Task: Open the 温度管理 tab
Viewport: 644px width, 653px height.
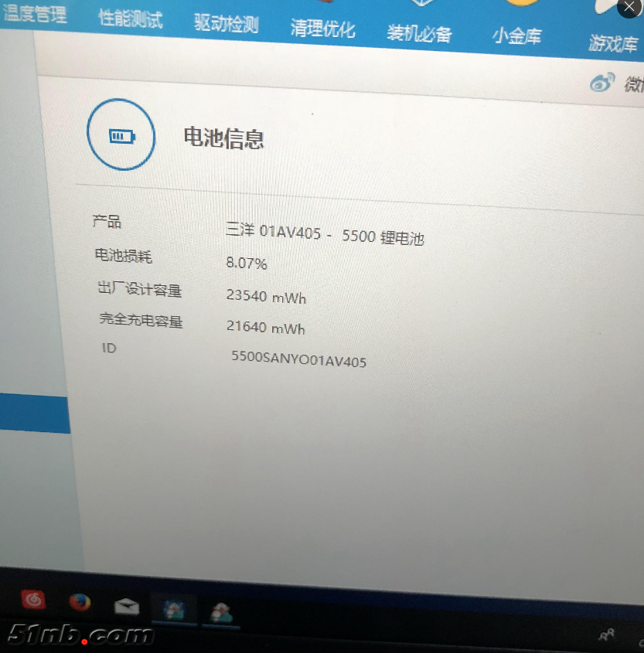Action: [35, 13]
